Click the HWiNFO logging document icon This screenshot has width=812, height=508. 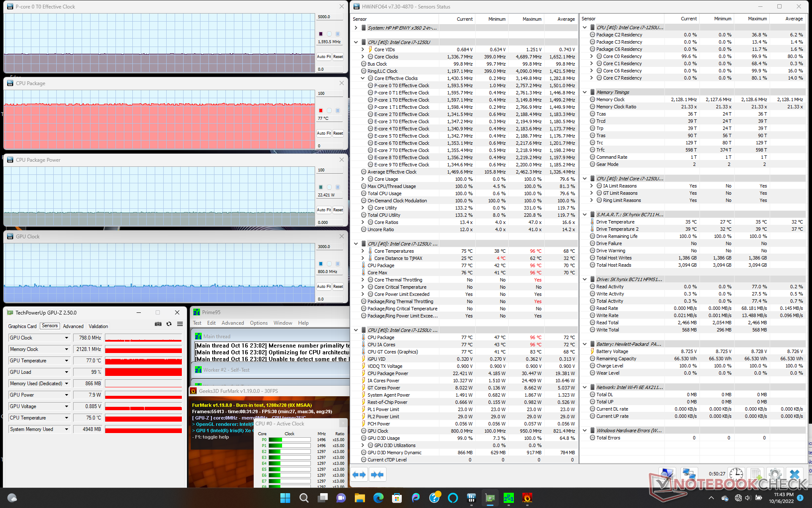click(x=755, y=474)
